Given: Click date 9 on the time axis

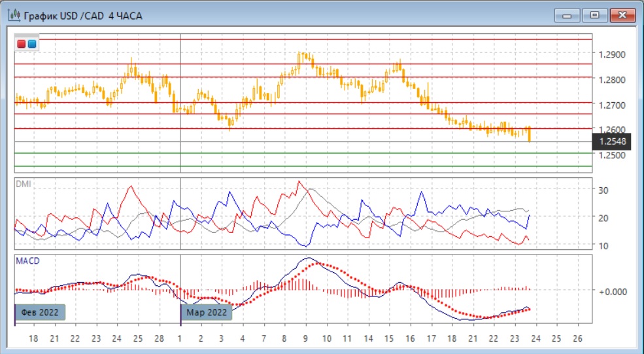Looking at the screenshot, I should point(305,340).
